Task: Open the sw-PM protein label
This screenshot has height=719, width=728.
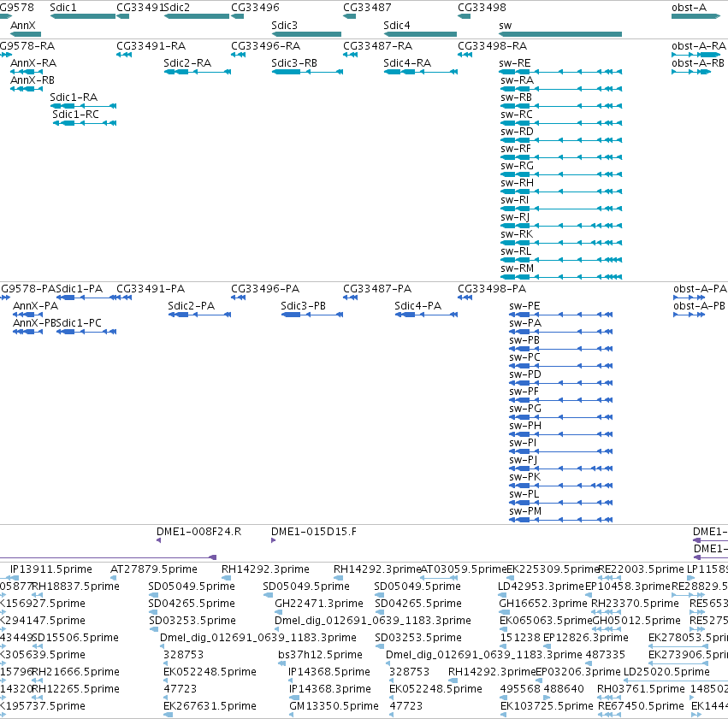Action: click(x=525, y=510)
